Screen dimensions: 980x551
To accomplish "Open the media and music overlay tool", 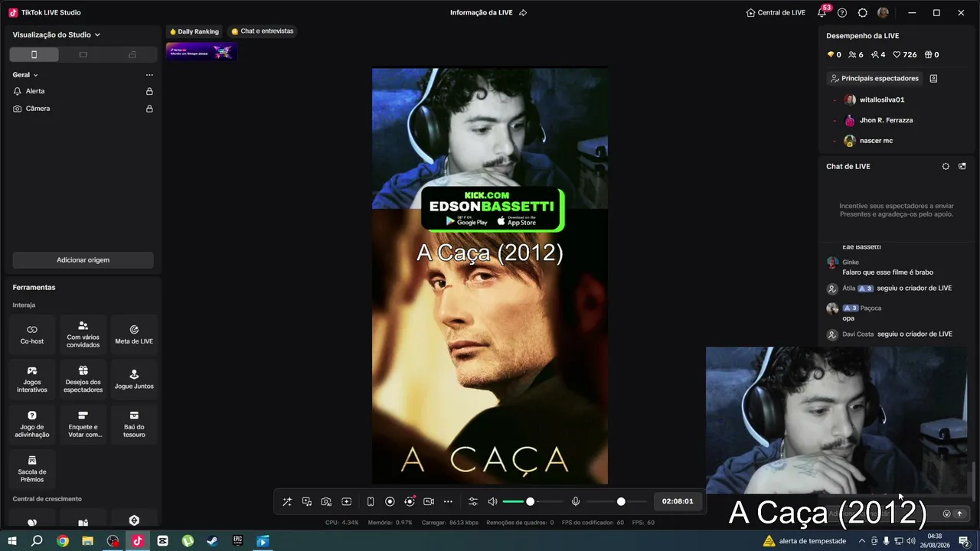I will point(307,501).
